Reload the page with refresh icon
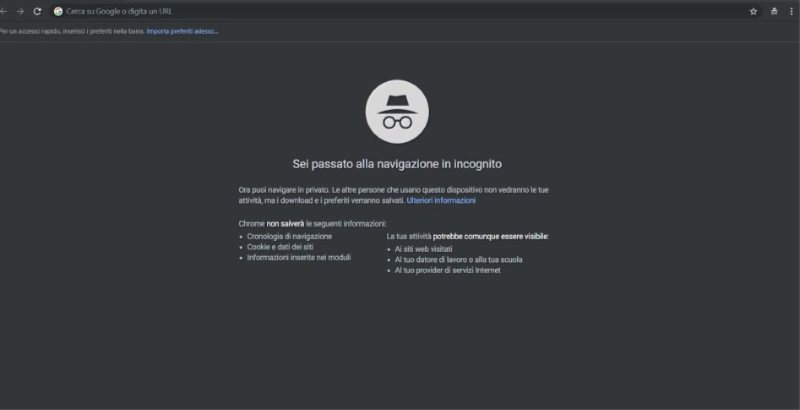Viewport: 800px width, 410px height. point(37,11)
